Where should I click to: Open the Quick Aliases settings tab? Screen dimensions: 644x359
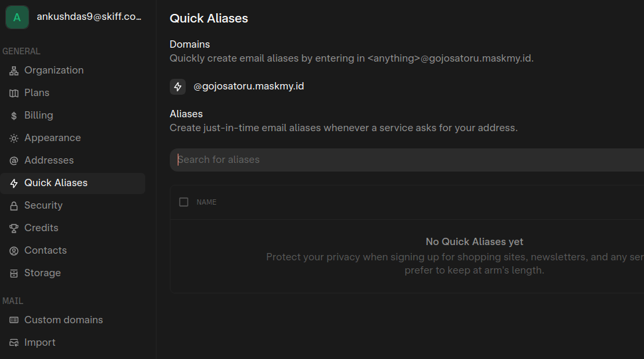click(56, 183)
